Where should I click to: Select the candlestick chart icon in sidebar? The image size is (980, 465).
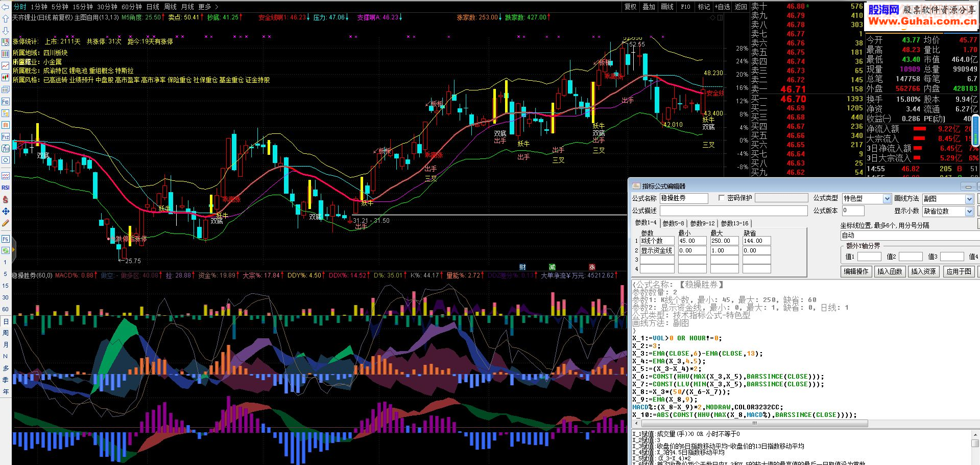point(6,78)
